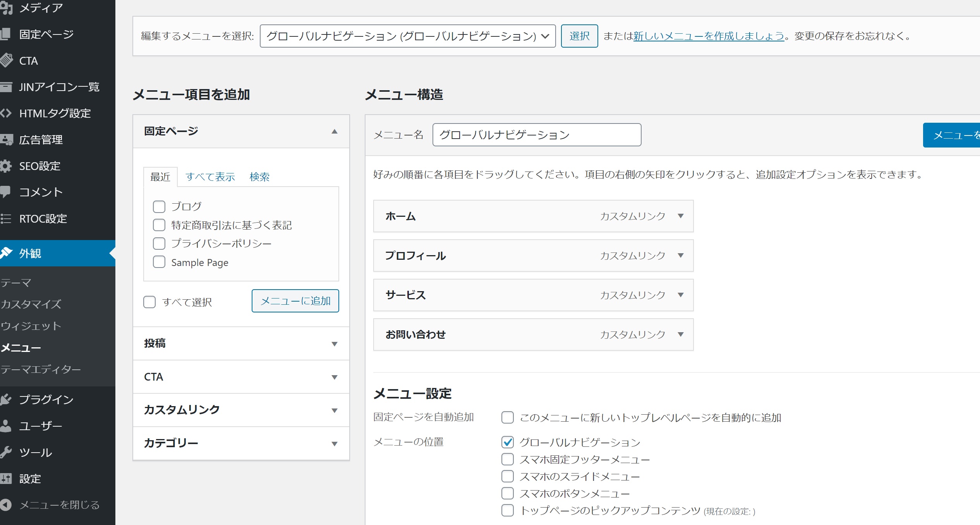Click the メニューに追加 button
980x525 pixels.
[295, 301]
